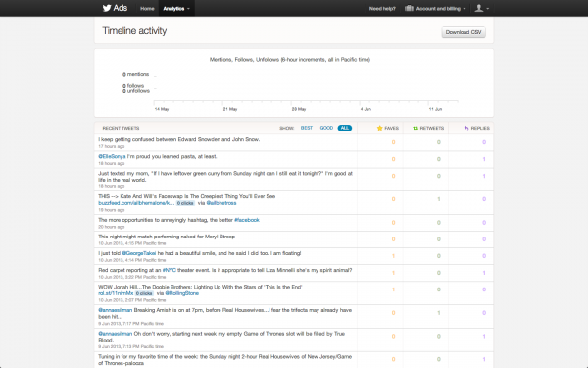588x368 pixels.
Task: Go to the Home tab
Action: pos(147,8)
